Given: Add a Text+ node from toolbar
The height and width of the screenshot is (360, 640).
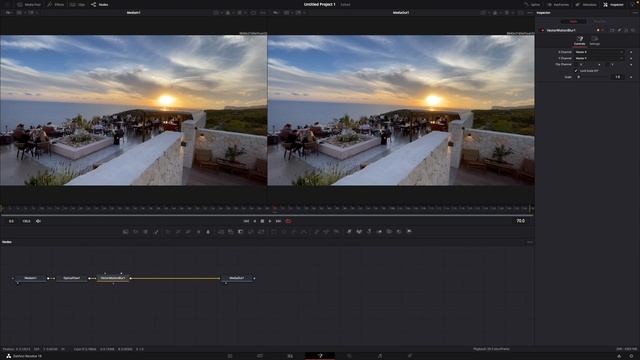Looking at the screenshot, I should 146,232.
